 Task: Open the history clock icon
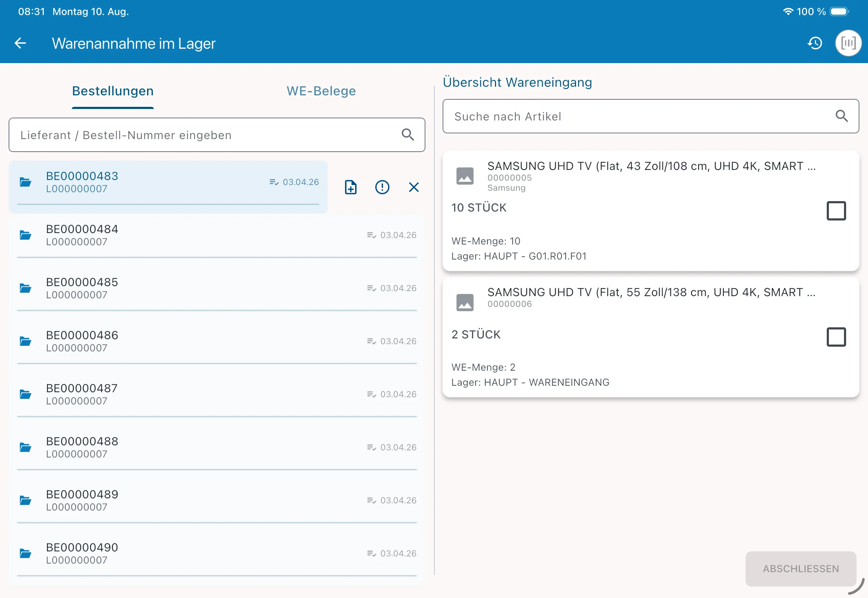click(815, 43)
